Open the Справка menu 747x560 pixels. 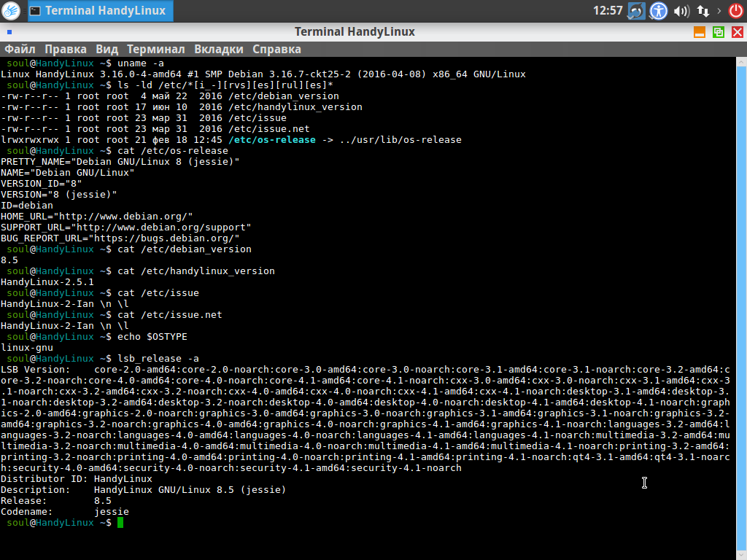click(x=276, y=49)
